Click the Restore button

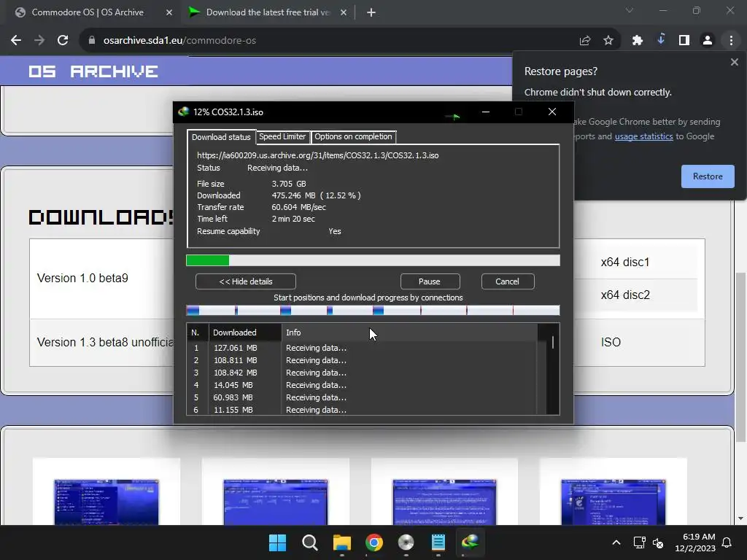coord(708,176)
